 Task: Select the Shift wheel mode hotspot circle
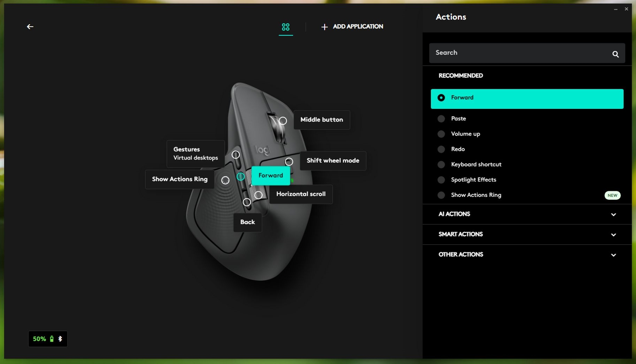(x=289, y=162)
